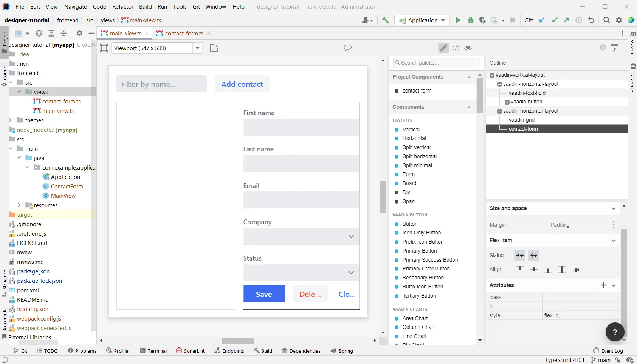Open the Refactor menu

coord(122,7)
